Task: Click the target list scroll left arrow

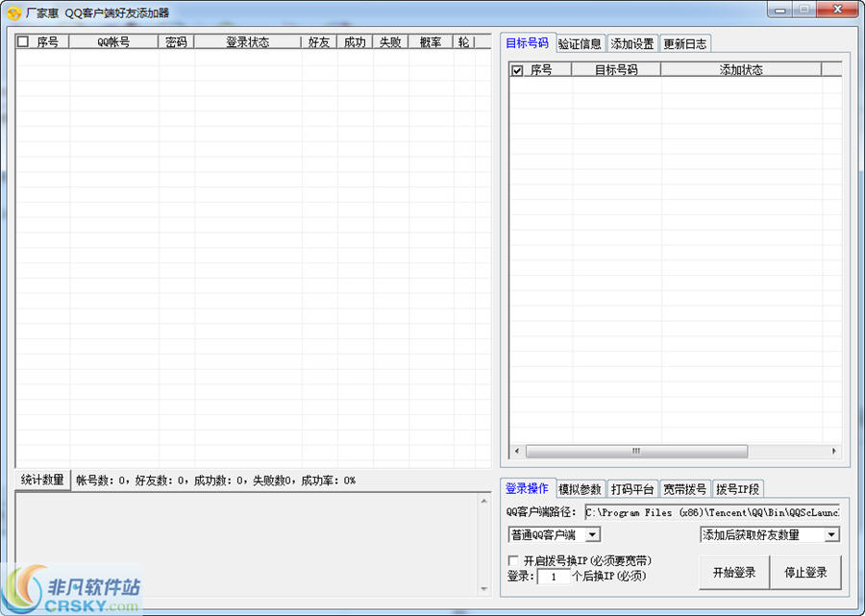Action: [517, 451]
